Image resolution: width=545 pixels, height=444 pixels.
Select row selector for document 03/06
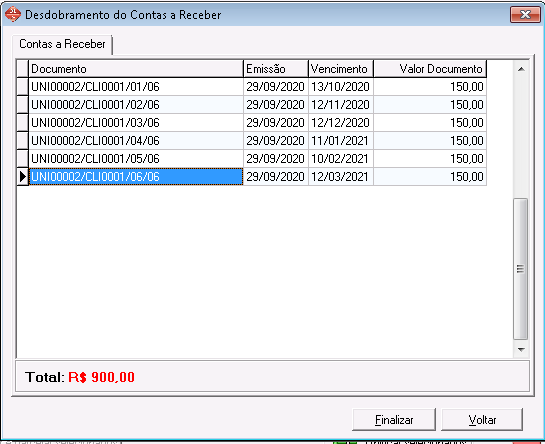[x=23, y=123]
